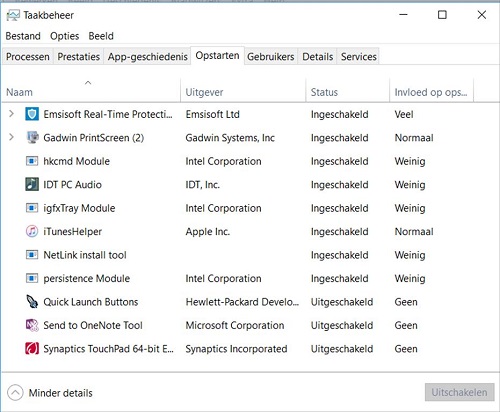Select the NetLink install tool name
The image size is (500, 412).
(x=85, y=255)
